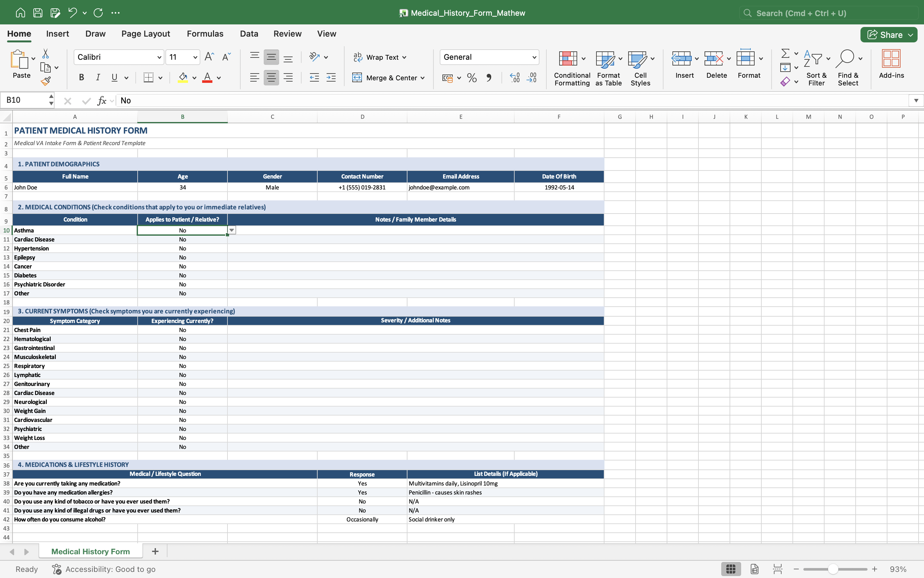This screenshot has height=578, width=924.
Task: Click Format as Table button
Action: point(608,68)
